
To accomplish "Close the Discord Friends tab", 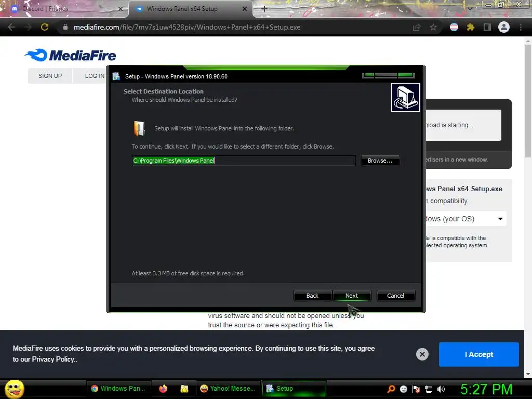I will (x=120, y=9).
